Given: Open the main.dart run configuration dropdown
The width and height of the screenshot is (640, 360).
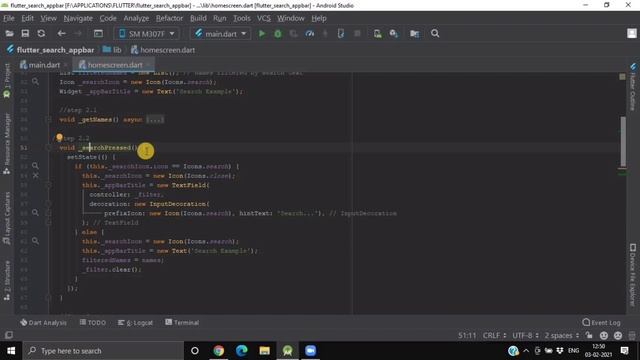Looking at the screenshot, I should click(220, 33).
